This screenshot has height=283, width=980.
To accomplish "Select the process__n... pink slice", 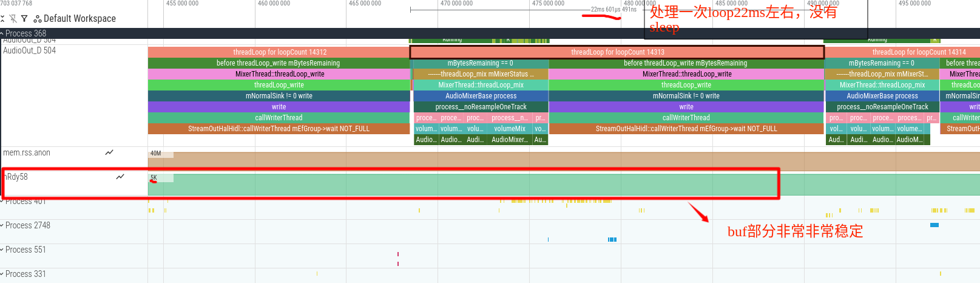I will click(510, 118).
